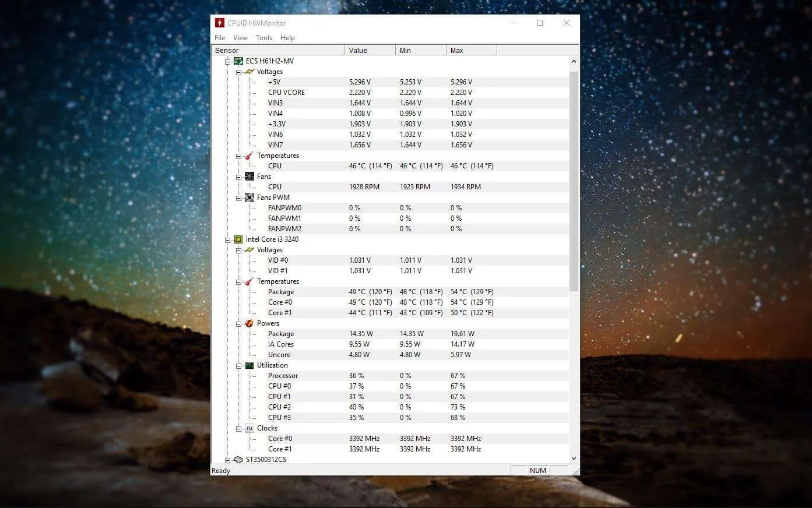The width and height of the screenshot is (812, 508).
Task: Collapse the Temperatures group under ECS H61H2-MV
Action: click(x=238, y=156)
